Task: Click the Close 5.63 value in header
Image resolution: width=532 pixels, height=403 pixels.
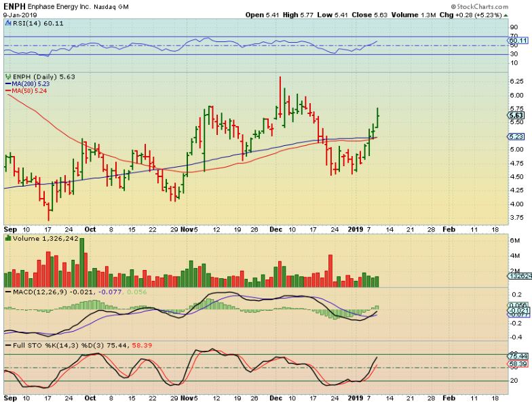Action: point(369,15)
